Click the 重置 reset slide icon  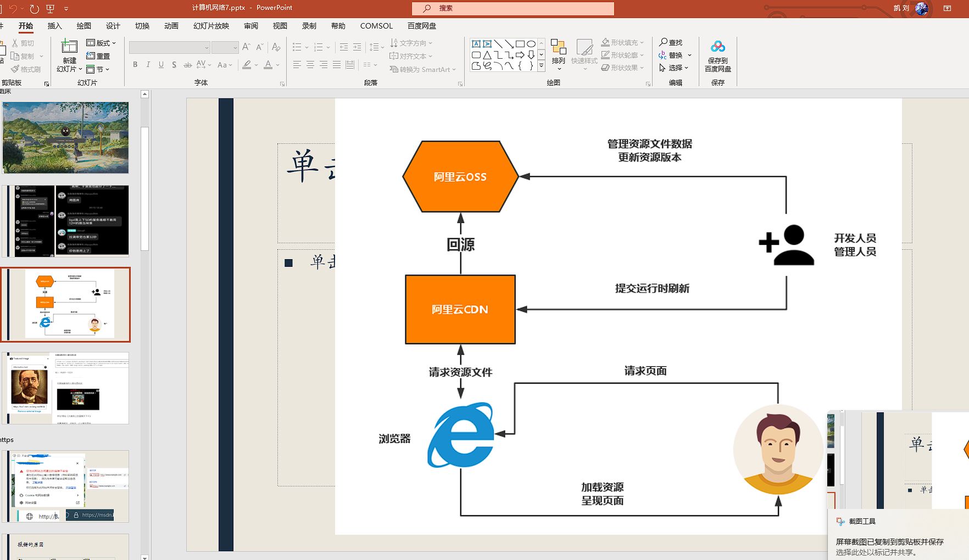(x=98, y=56)
